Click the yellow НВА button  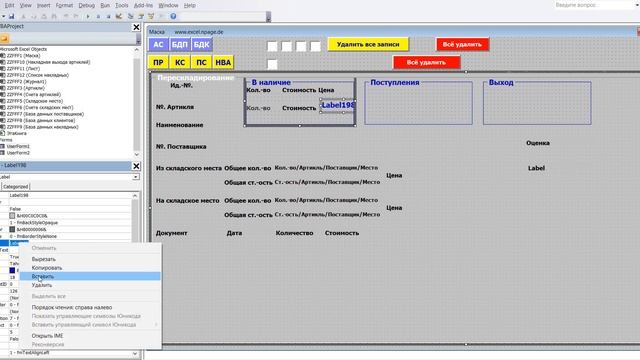pyautogui.click(x=223, y=62)
